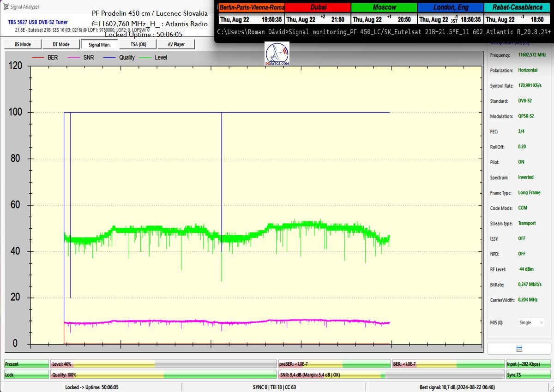Click the red BER legend line

pyautogui.click(x=38, y=58)
